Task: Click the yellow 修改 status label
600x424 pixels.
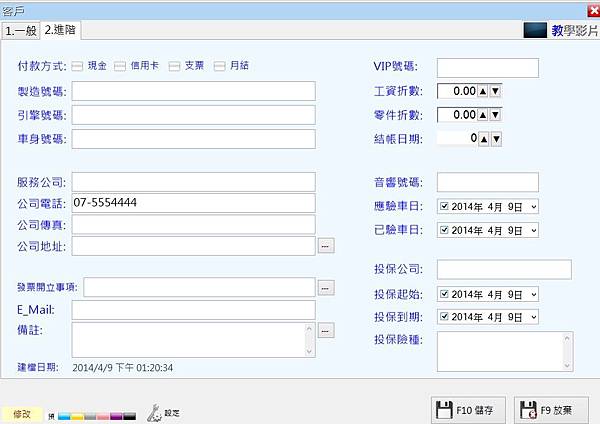Action: (x=21, y=414)
